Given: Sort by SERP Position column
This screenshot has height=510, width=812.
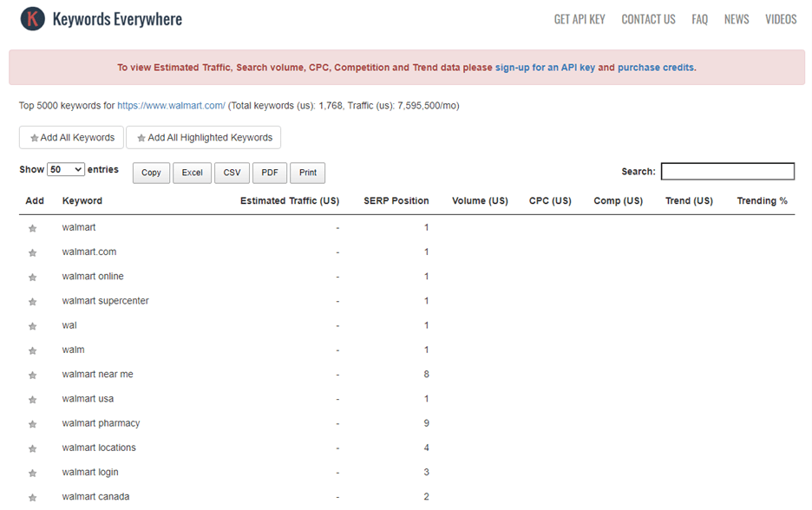Looking at the screenshot, I should [396, 201].
